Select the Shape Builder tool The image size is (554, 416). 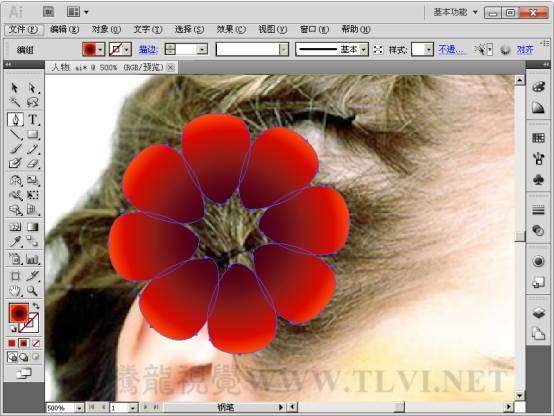coord(15,210)
